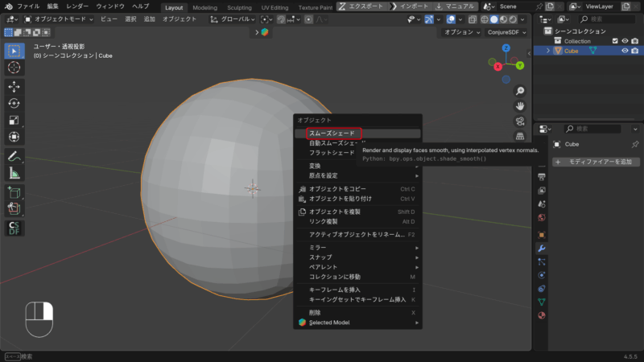Image resolution: width=644 pixels, height=362 pixels.
Task: Click the エクスポート button in the top bar
Action: point(363,6)
